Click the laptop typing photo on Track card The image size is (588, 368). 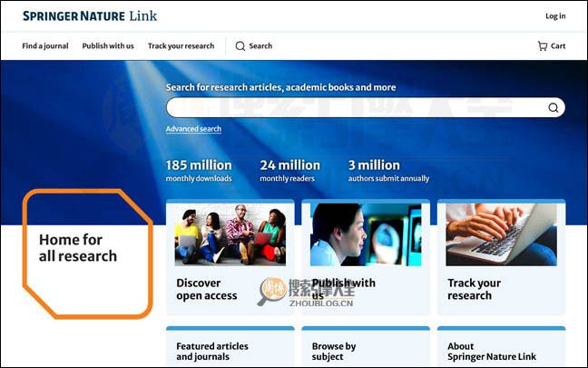coord(502,234)
